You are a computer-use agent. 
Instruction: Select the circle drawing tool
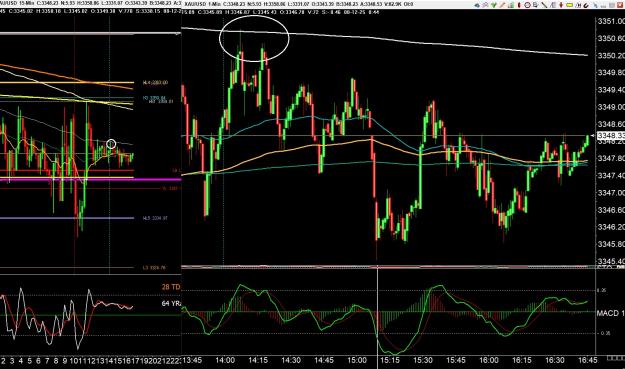pos(527,5)
